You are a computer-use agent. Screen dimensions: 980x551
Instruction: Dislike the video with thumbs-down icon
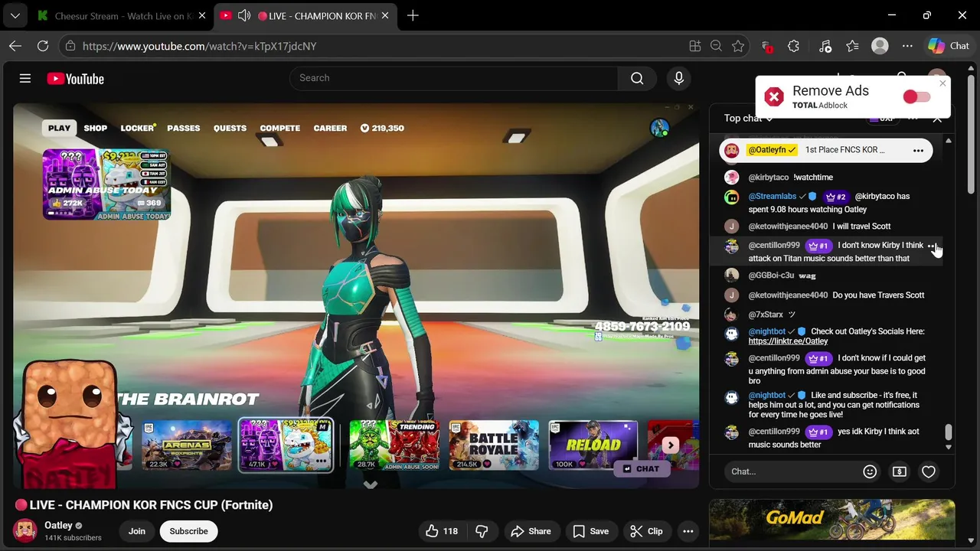[482, 531]
